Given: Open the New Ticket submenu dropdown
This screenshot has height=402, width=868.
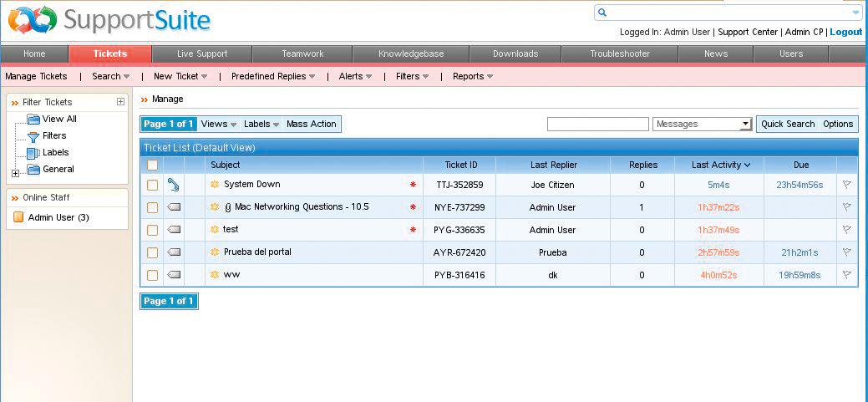Looking at the screenshot, I should (180, 76).
